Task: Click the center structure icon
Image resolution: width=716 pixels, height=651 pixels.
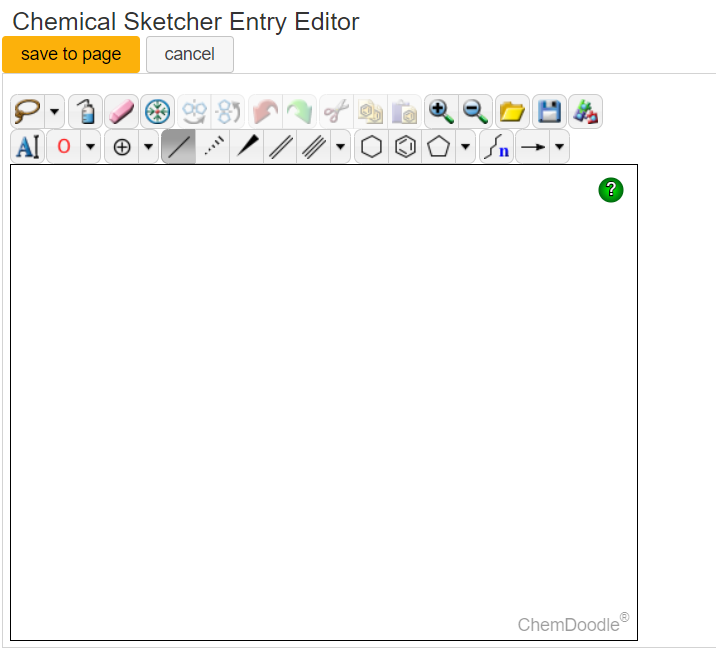Action: [157, 111]
